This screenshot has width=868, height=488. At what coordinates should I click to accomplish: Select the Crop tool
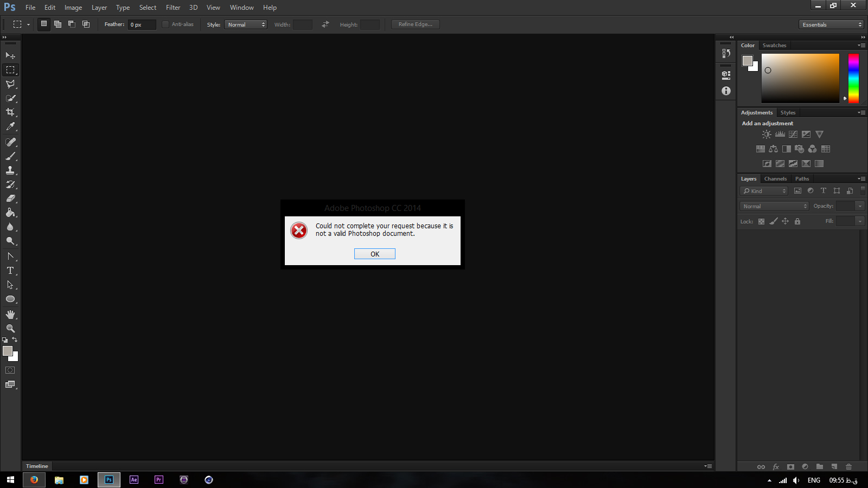[x=10, y=112]
